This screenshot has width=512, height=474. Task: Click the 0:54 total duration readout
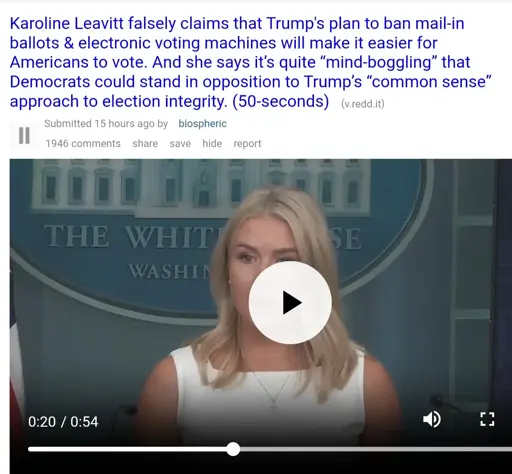pyautogui.click(x=84, y=422)
